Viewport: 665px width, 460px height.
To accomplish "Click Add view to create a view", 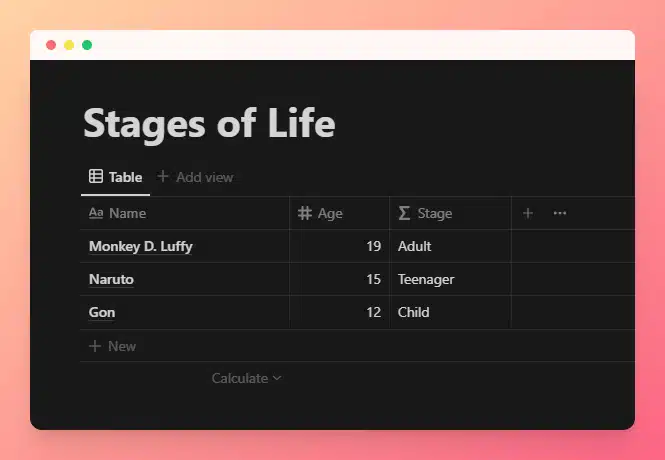I will point(204,177).
